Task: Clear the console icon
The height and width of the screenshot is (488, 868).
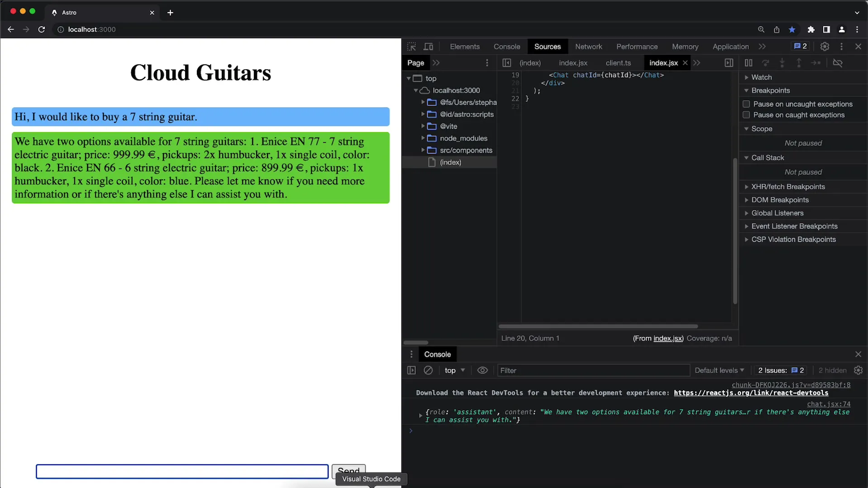Action: pyautogui.click(x=428, y=370)
